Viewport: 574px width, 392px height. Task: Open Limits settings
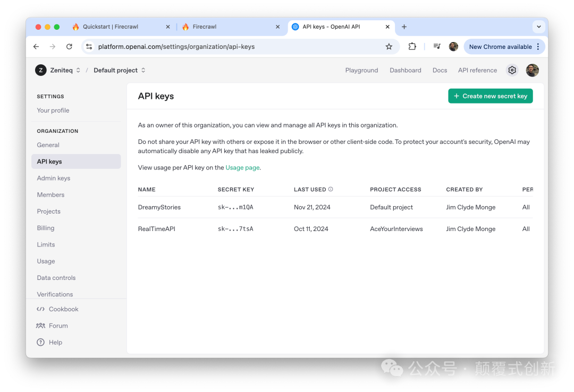[x=46, y=244]
